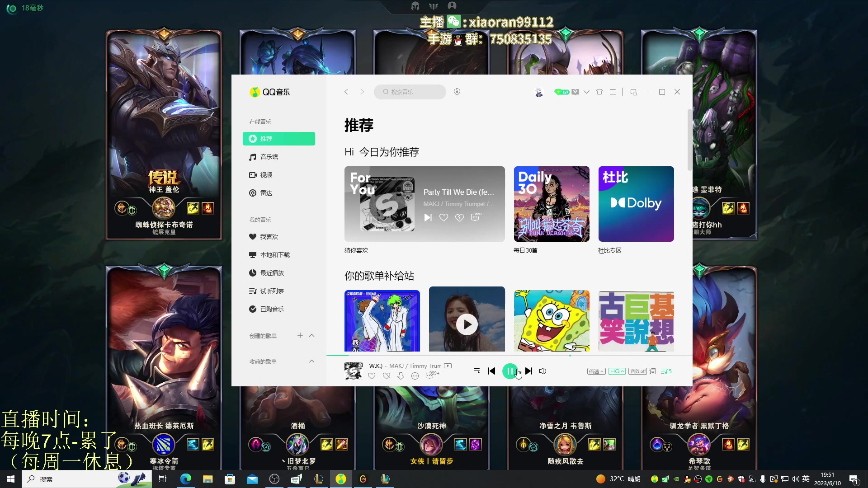Open File Explorer from the taskbar
The image size is (868, 488).
tap(208, 479)
